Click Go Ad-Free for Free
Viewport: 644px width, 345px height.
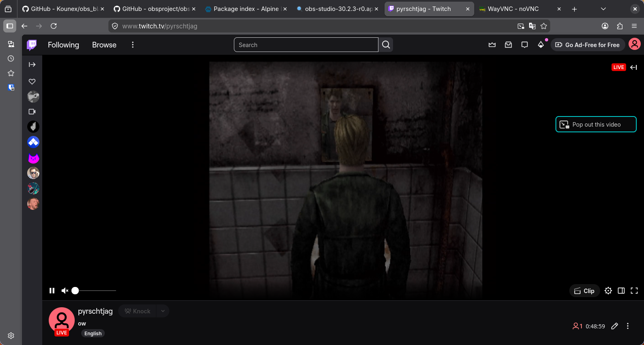588,45
